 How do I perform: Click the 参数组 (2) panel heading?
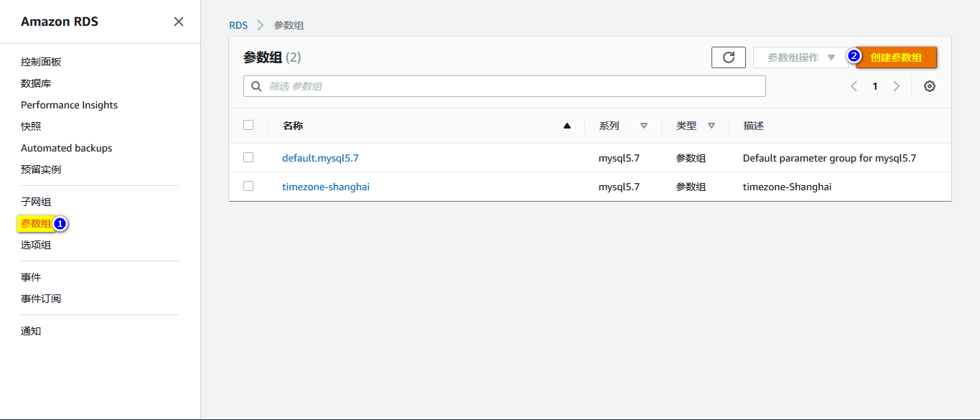point(272,57)
